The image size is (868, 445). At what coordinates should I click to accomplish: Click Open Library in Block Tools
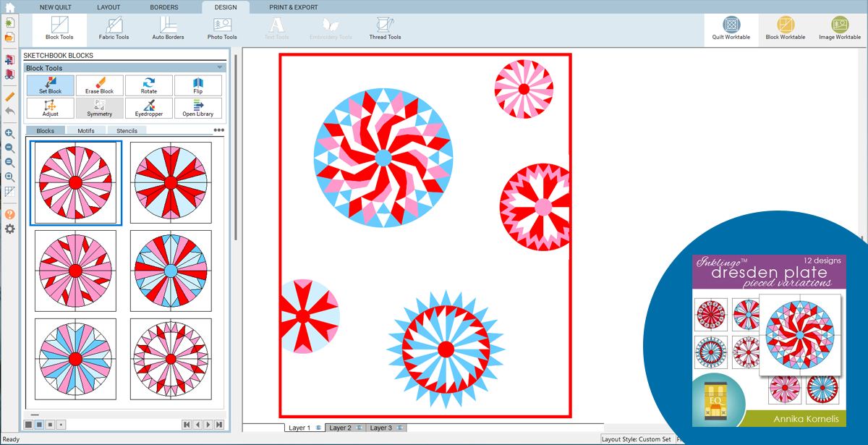pyautogui.click(x=198, y=108)
